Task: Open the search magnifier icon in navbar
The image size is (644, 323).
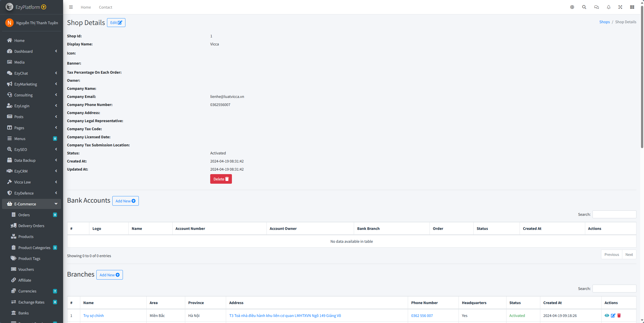Action: point(584,7)
